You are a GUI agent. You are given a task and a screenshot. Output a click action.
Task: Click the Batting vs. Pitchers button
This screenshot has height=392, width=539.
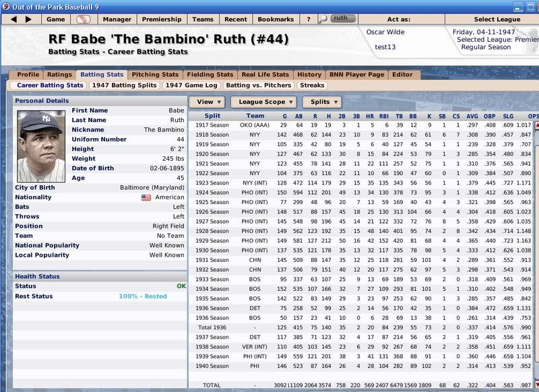click(259, 86)
